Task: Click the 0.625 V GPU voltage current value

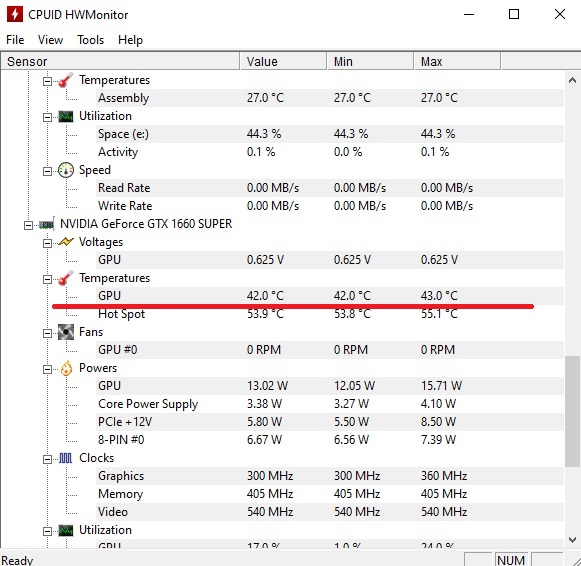Action: 265,260
